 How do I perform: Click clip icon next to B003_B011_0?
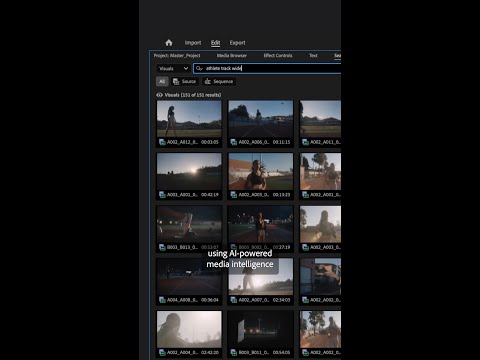coord(234,353)
